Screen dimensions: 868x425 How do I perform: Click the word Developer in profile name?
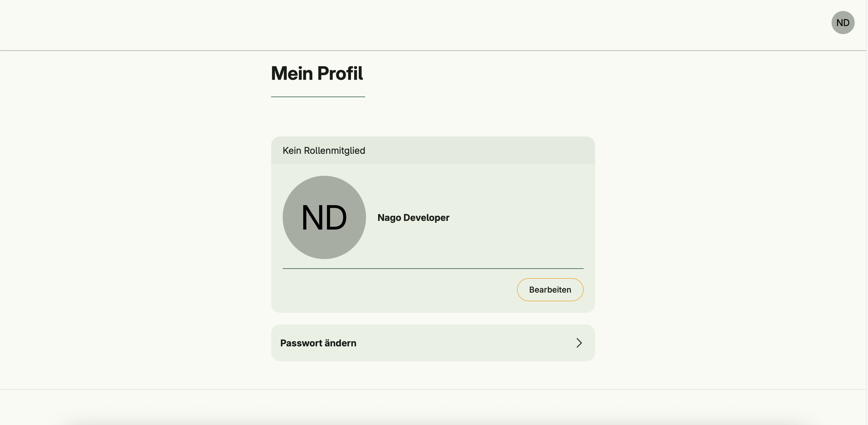click(x=426, y=217)
